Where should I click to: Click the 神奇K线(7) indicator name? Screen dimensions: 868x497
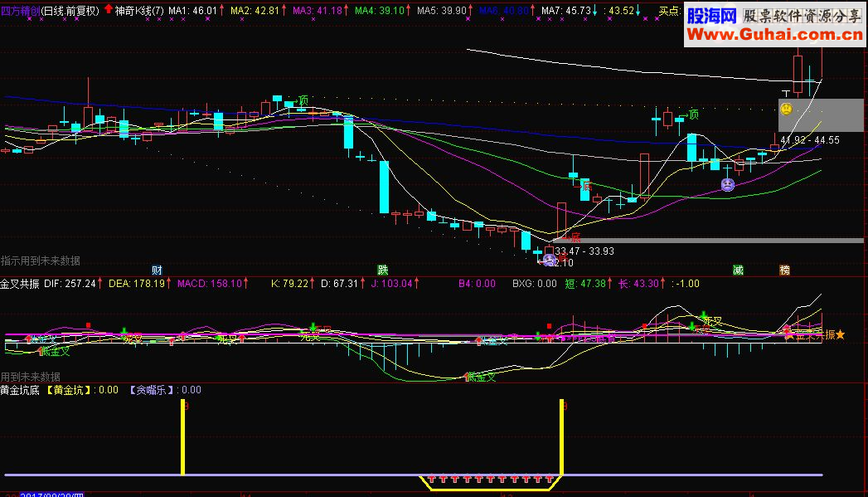[x=139, y=11]
